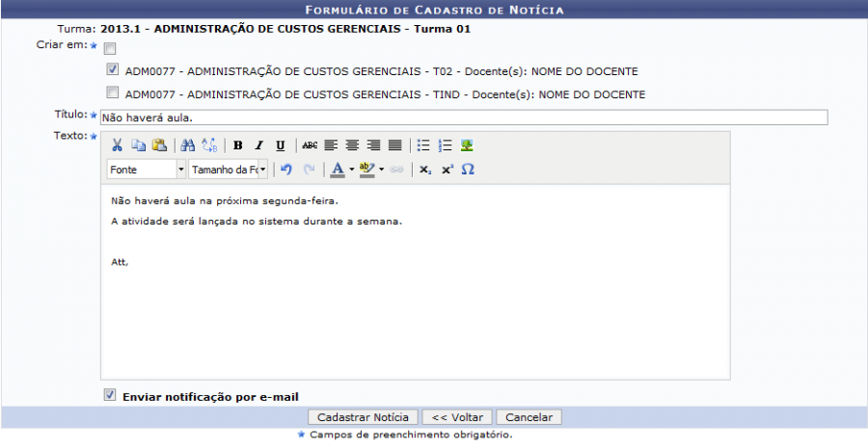
Task: Check the TIND class checkbox
Action: tap(112, 93)
